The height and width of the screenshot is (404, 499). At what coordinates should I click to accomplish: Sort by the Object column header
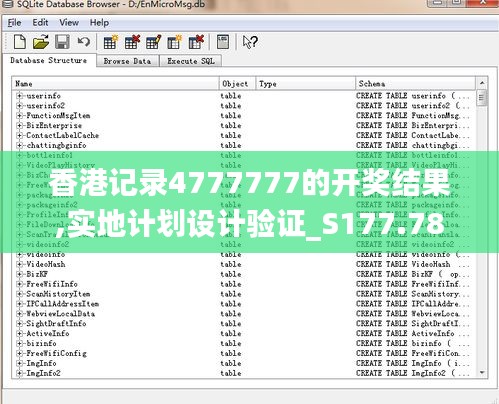(x=237, y=84)
